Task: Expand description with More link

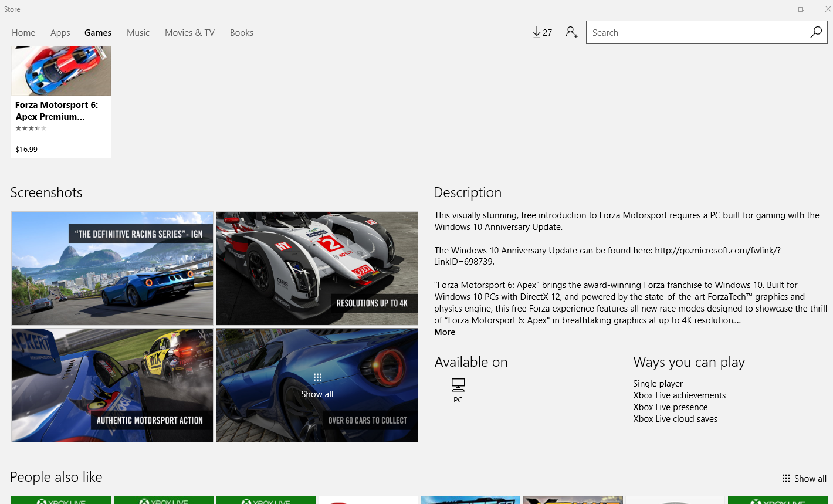Action: [x=445, y=332]
